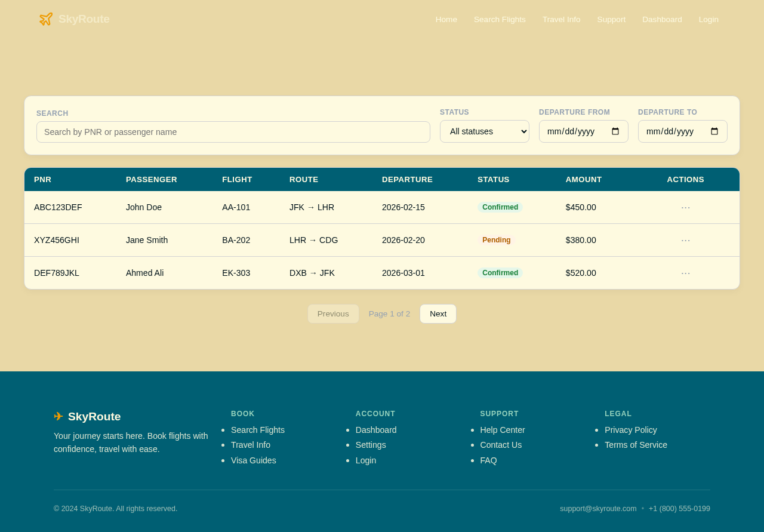Click the Passenger column header

(152, 179)
